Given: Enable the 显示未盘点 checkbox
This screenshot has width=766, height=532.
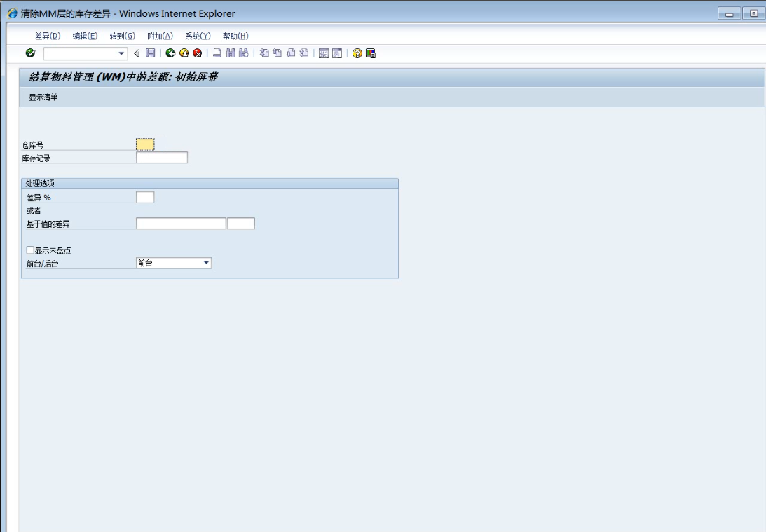Looking at the screenshot, I should 30,250.
